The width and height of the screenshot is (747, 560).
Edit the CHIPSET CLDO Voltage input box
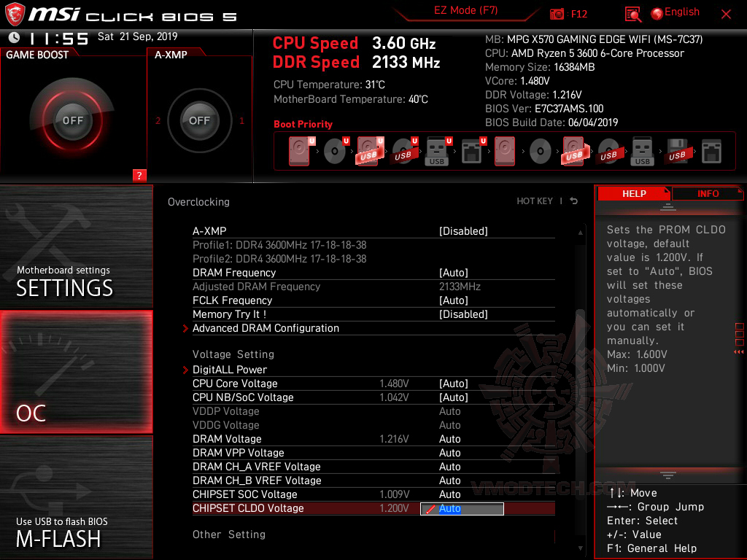[x=462, y=508]
